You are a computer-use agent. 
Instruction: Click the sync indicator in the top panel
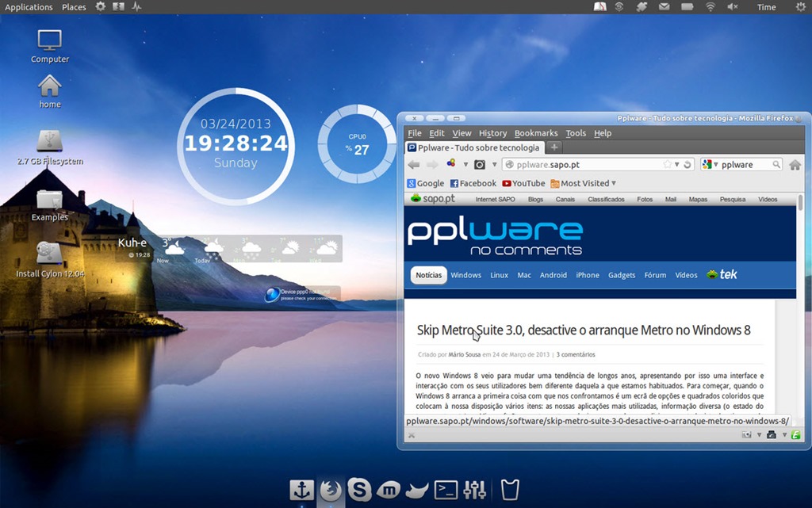point(619,6)
